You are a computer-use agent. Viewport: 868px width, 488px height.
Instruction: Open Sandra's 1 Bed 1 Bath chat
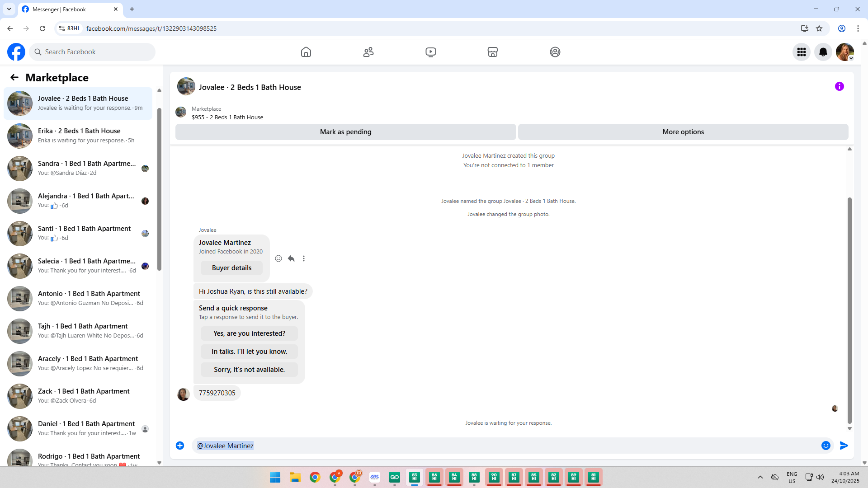[x=78, y=168]
